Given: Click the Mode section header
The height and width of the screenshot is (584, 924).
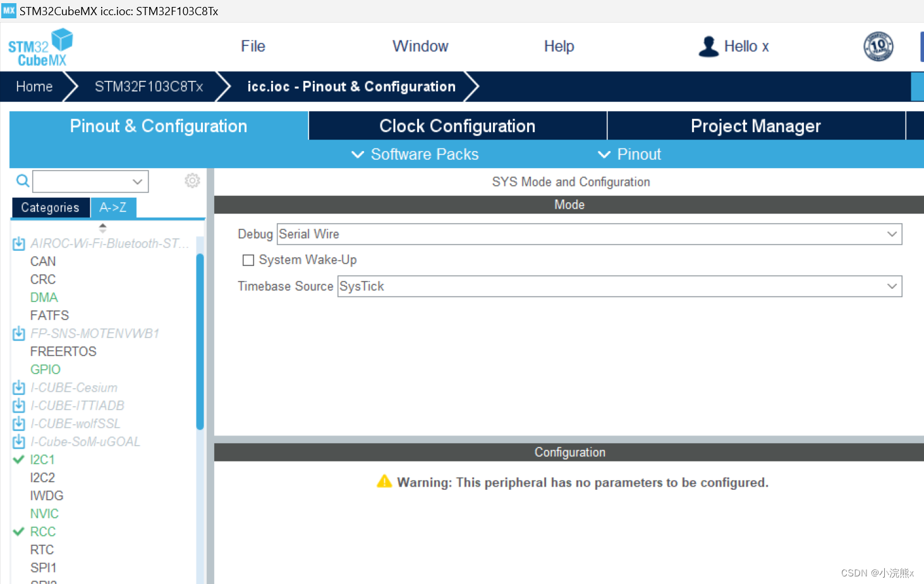Looking at the screenshot, I should click(x=569, y=205).
